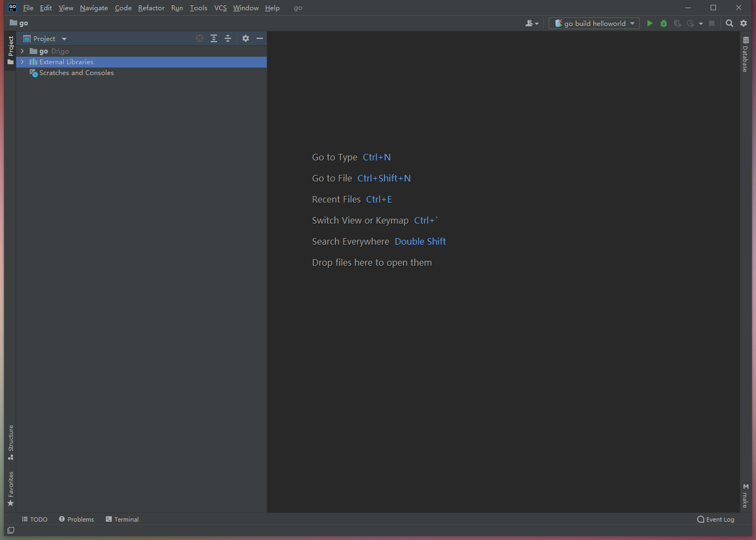Image resolution: width=756 pixels, height=540 pixels.
Task: Select External Libraries tree item
Action: (x=141, y=62)
